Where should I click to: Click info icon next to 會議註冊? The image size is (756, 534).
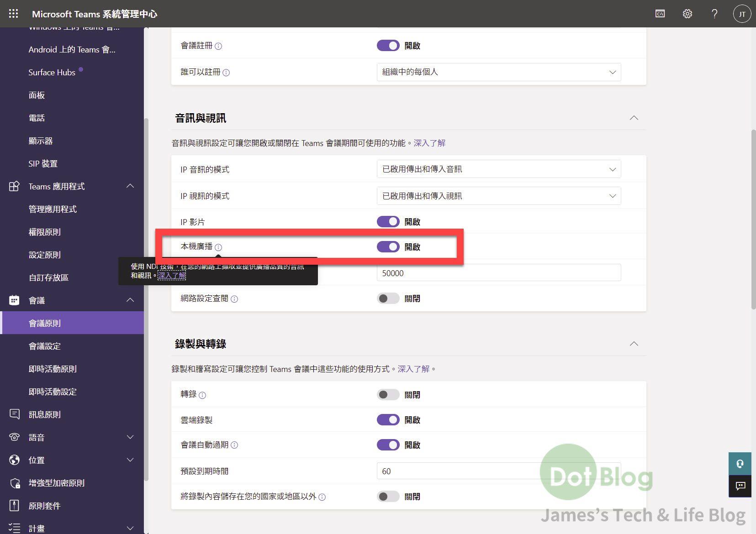click(x=218, y=46)
